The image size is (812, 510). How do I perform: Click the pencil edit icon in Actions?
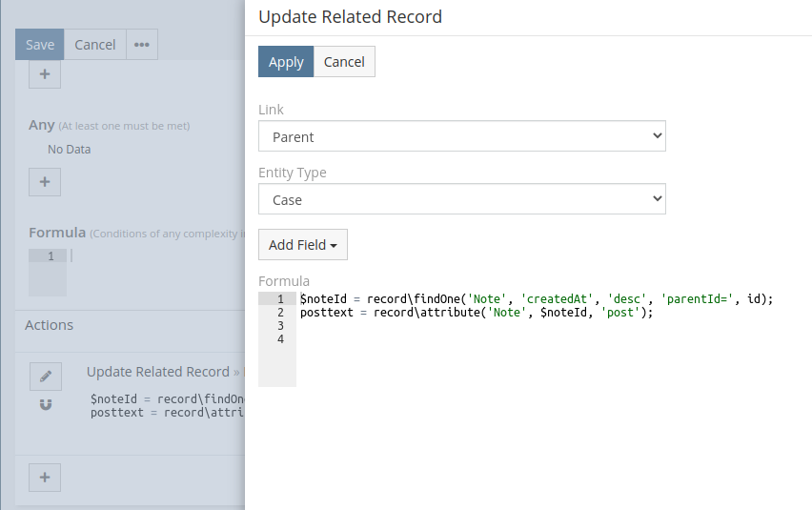pyautogui.click(x=45, y=377)
